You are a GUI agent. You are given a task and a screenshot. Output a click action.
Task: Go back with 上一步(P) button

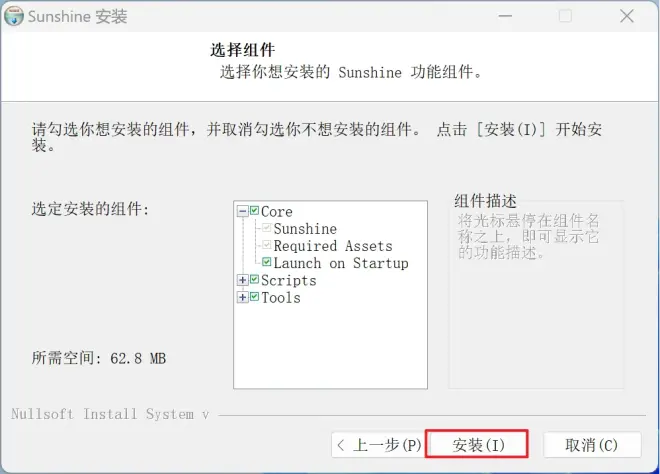pos(378,445)
